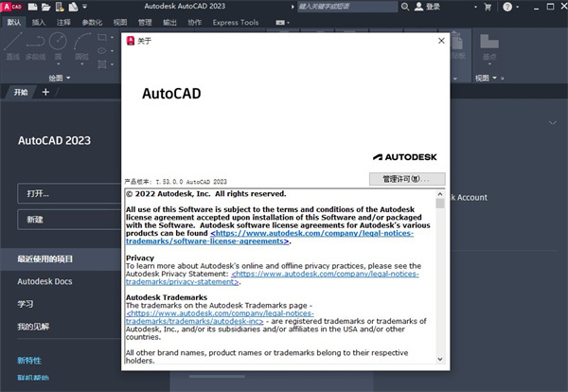The height and width of the screenshot is (392, 568).
Task: Switch to the 注释 ribbon tab
Action: [63, 23]
